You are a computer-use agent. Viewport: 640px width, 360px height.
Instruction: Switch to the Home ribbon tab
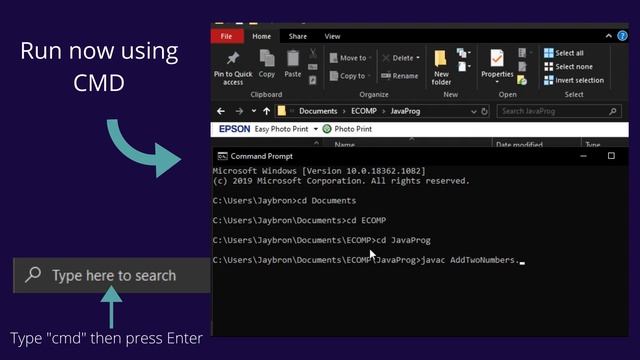click(262, 36)
